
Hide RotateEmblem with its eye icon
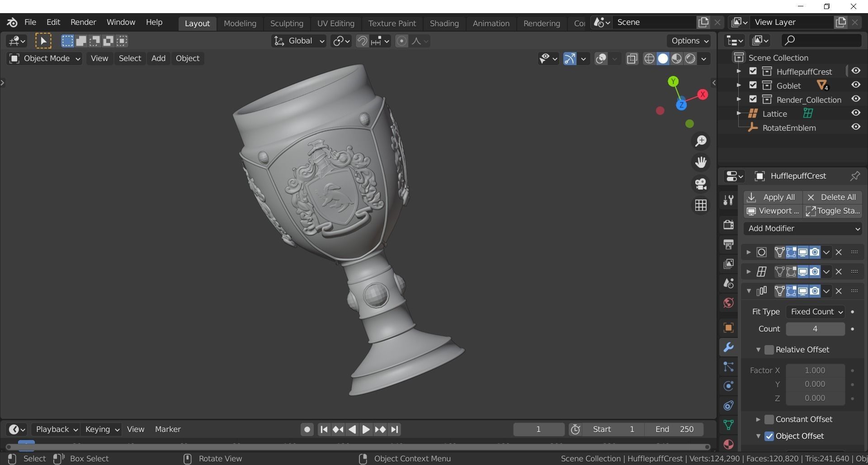click(x=856, y=127)
